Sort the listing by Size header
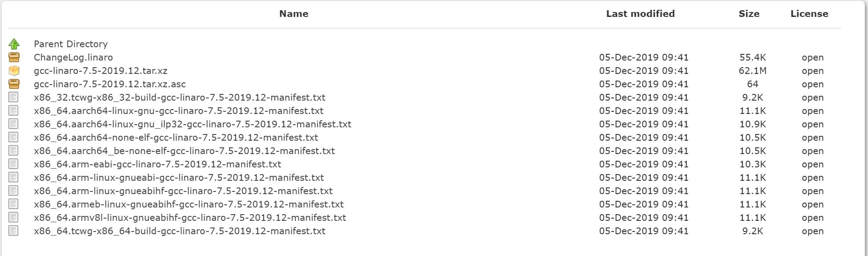 pyautogui.click(x=749, y=14)
